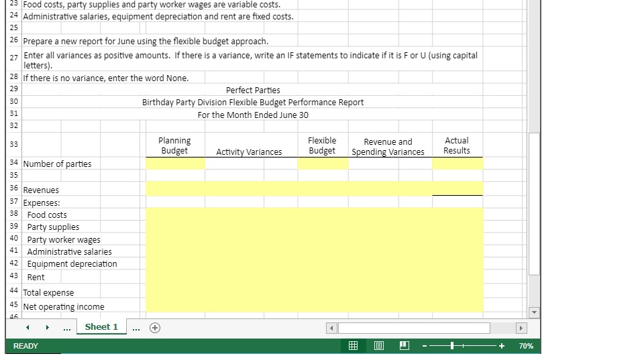This screenshot has height=362, width=644.
Task: Click the 'Food costs' label cell
Action: click(x=47, y=215)
